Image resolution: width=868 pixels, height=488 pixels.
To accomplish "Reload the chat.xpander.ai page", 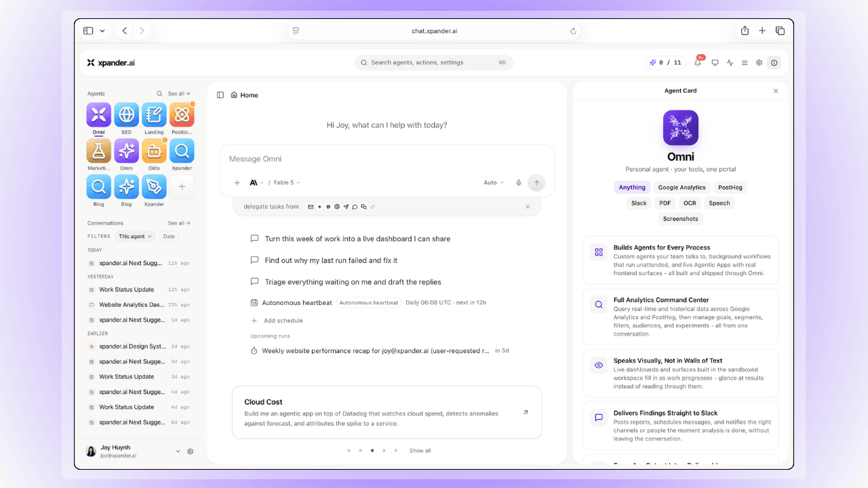I will [573, 30].
